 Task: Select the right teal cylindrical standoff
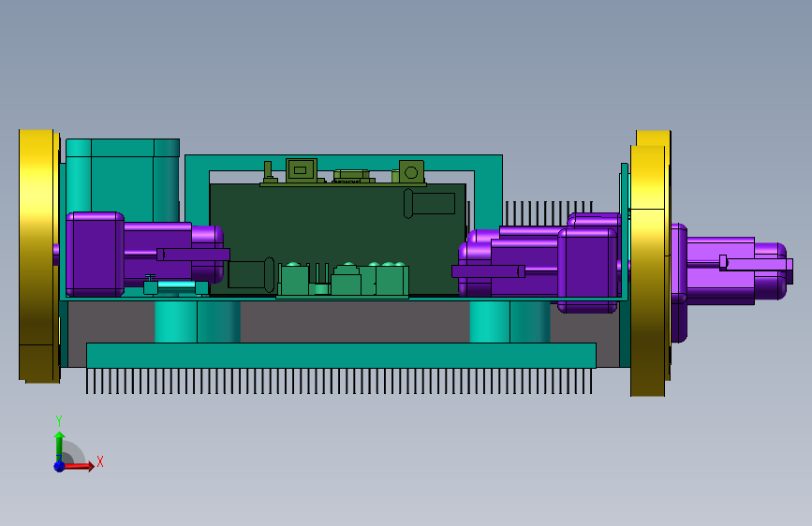click(509, 322)
